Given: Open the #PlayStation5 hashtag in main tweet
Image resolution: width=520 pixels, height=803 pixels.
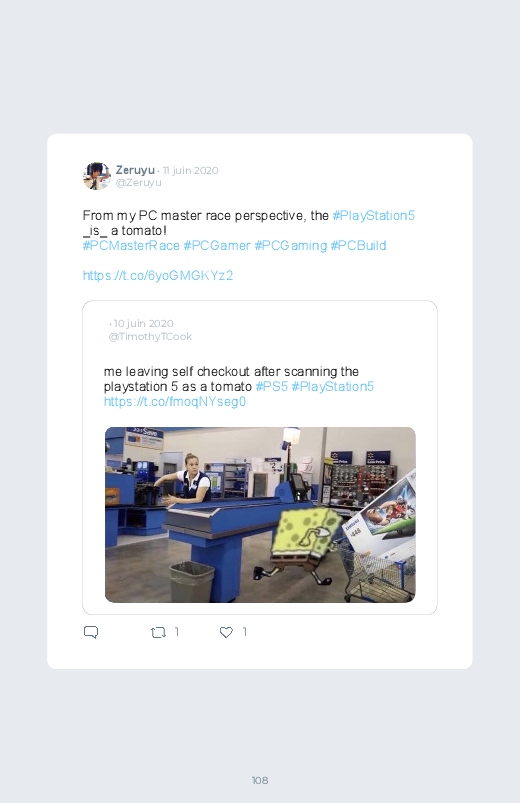Looking at the screenshot, I should (373, 216).
